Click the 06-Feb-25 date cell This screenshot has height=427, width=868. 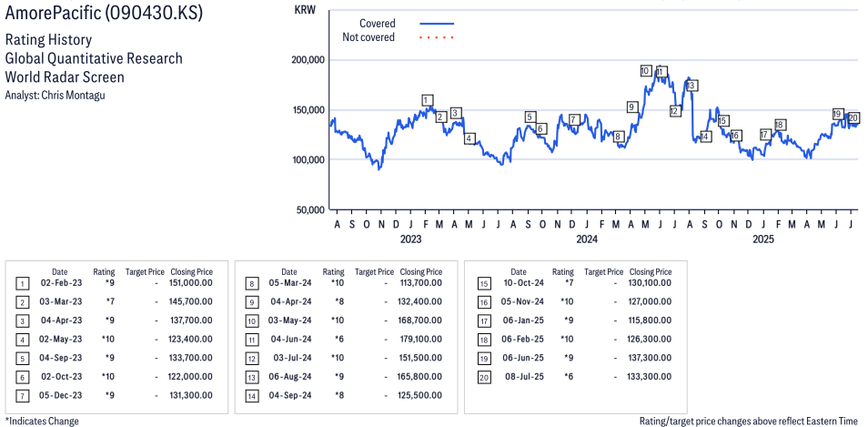pos(520,339)
